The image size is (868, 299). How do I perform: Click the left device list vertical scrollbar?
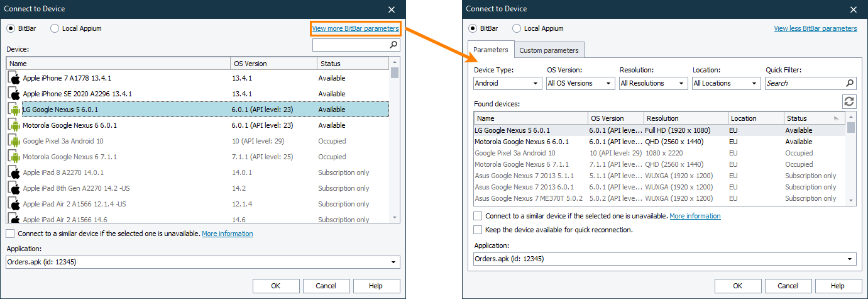pos(395,138)
